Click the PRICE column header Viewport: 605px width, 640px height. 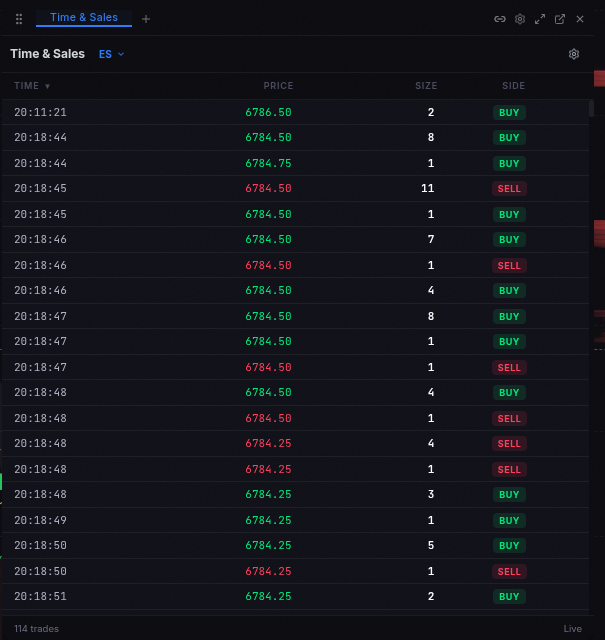tap(278, 86)
